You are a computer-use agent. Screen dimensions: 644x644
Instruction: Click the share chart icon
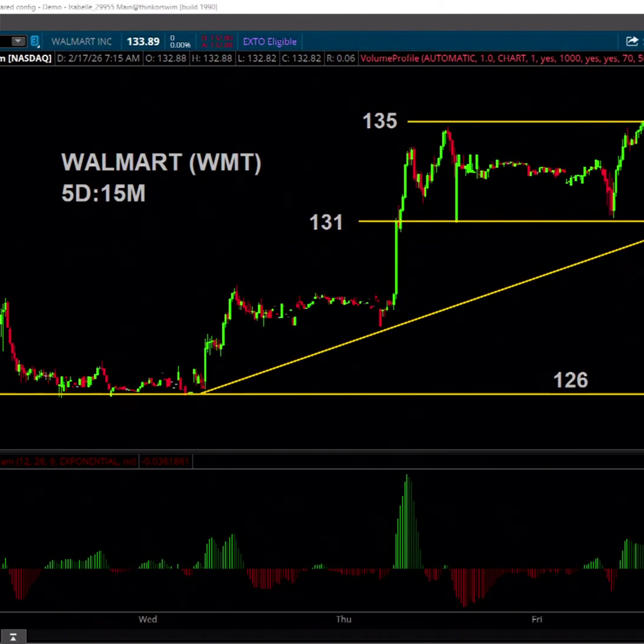click(x=632, y=41)
